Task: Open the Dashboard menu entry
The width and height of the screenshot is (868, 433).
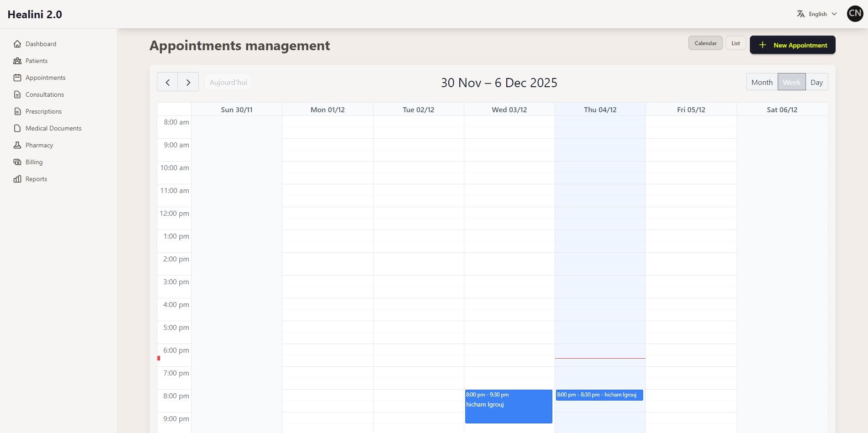Action: [41, 44]
